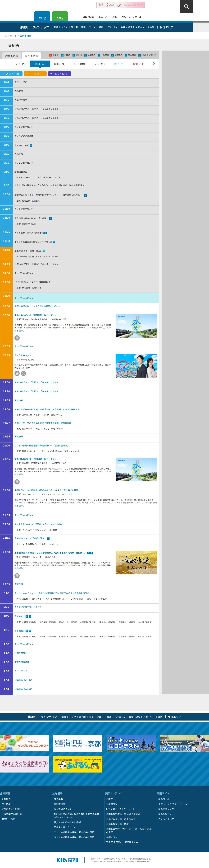Open the KBSホール footer link
Screen dimensions: 209x868
tap(164, 799)
